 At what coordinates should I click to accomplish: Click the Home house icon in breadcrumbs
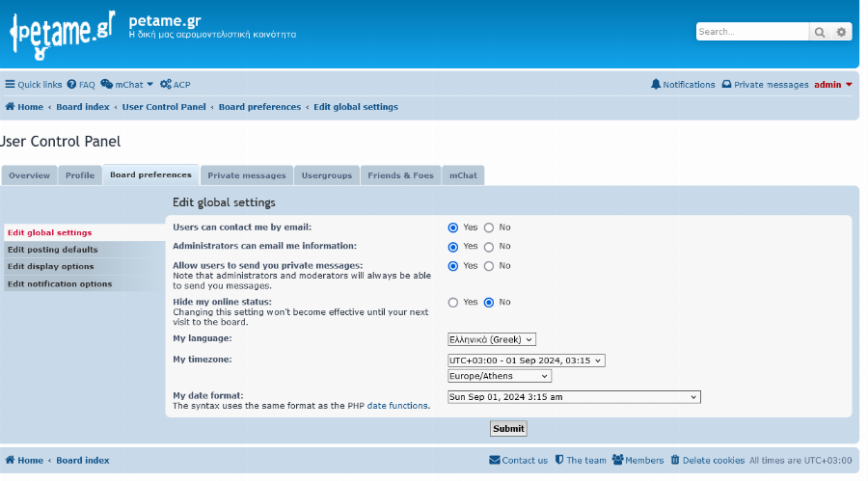(x=10, y=106)
